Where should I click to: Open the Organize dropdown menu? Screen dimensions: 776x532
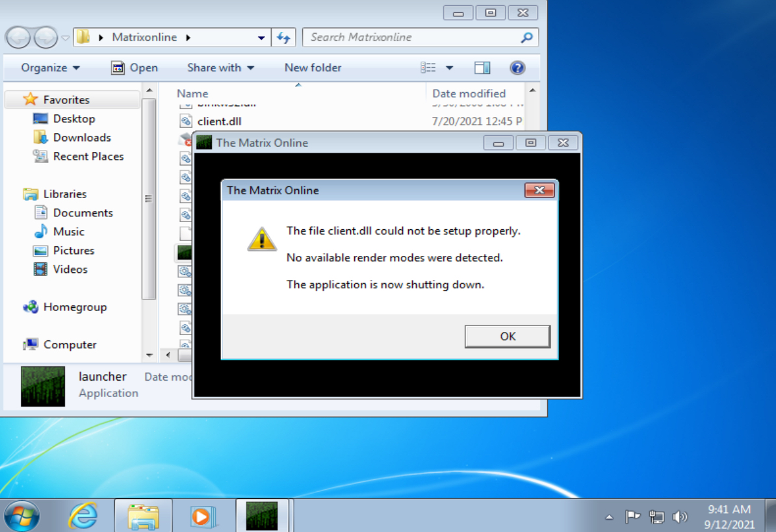[x=50, y=68]
